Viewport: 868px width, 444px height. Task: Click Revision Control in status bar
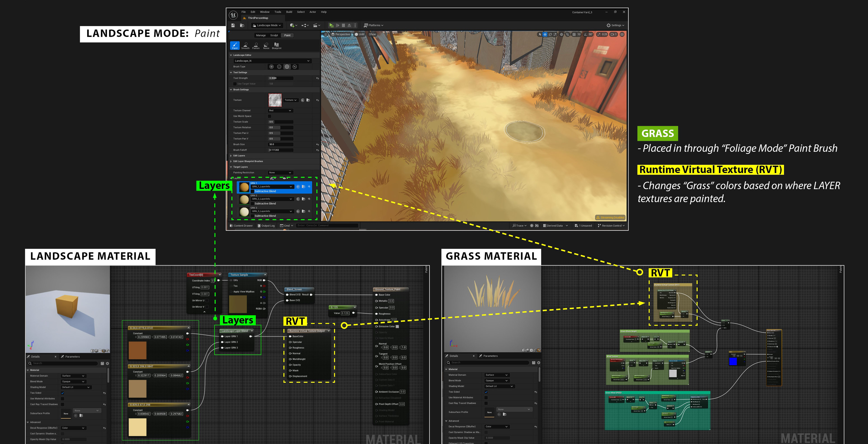611,226
